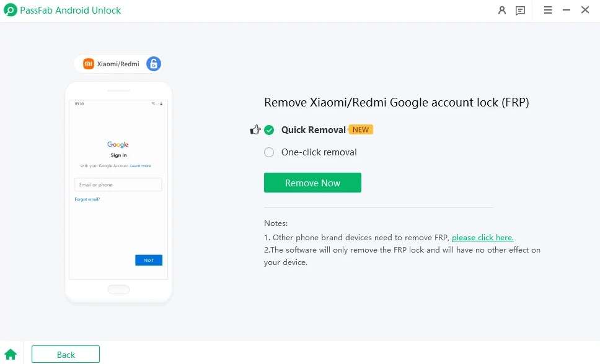This screenshot has height=364, width=600.
Task: Select the One-click removal radio option
Action: tap(269, 152)
